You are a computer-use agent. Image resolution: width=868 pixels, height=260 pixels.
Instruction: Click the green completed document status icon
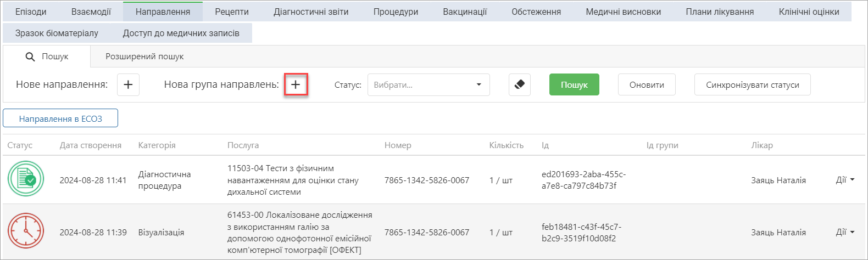[26, 179]
